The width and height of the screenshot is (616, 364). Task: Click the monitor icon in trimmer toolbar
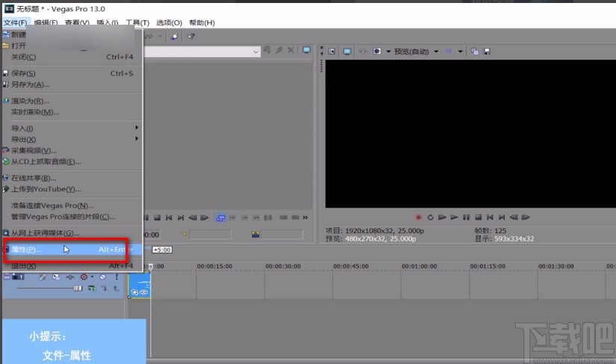point(307,50)
